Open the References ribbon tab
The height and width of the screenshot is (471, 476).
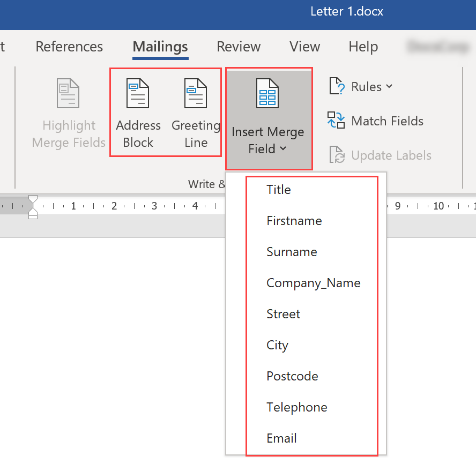click(x=69, y=47)
